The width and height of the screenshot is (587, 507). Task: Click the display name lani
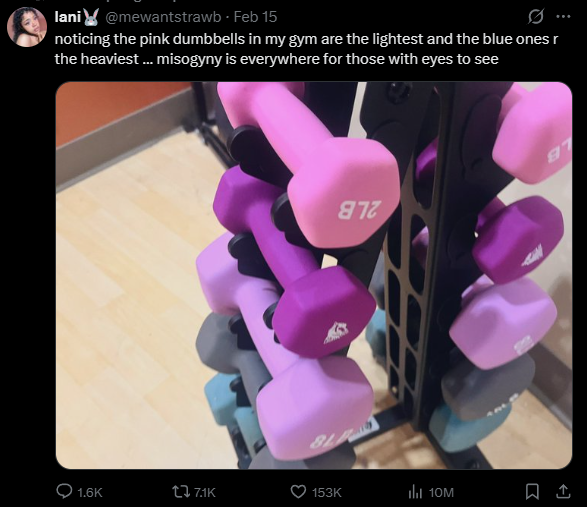pos(68,17)
